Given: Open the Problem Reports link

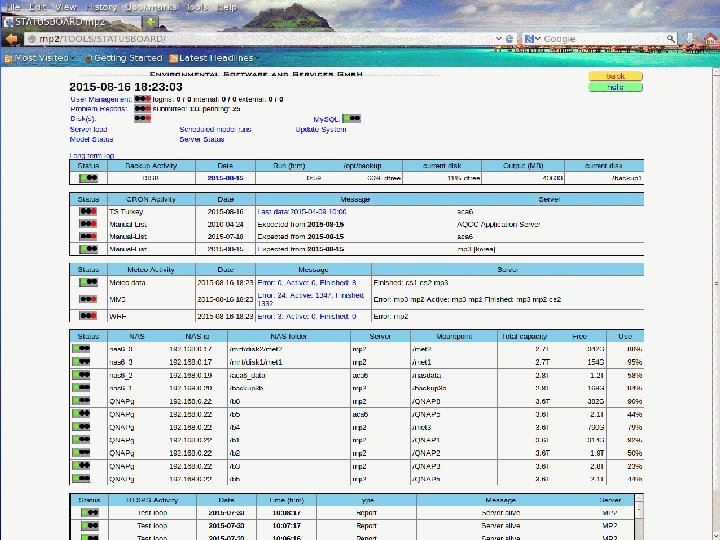Looking at the screenshot, I should click(98, 109).
